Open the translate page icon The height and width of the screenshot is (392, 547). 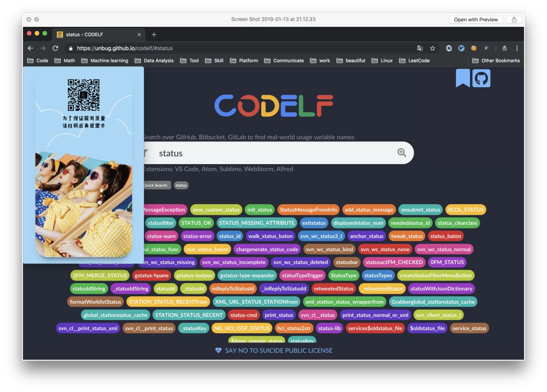pyautogui.click(x=420, y=48)
